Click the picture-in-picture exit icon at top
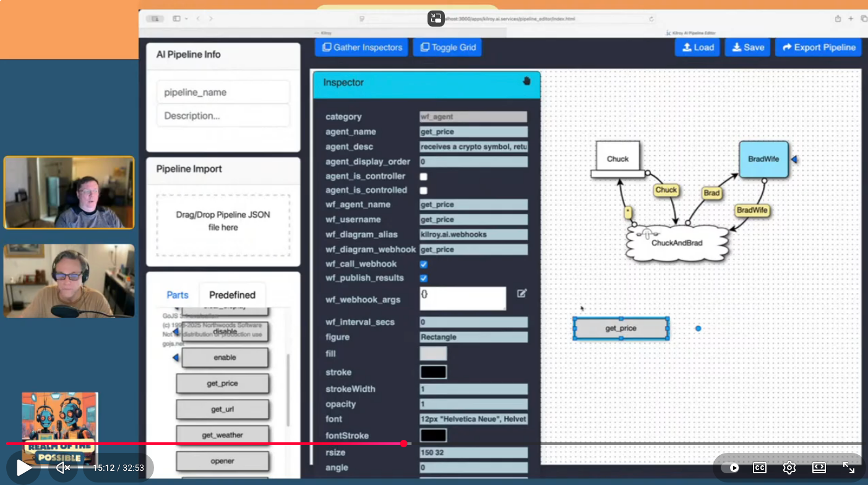 pos(436,18)
